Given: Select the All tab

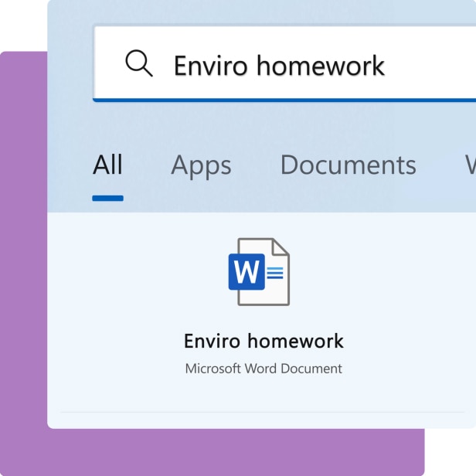Looking at the screenshot, I should [107, 165].
